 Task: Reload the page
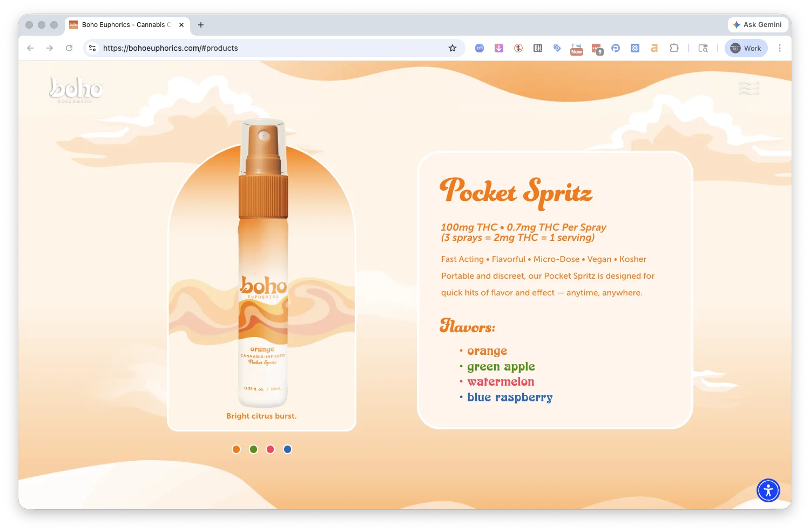[x=69, y=48]
